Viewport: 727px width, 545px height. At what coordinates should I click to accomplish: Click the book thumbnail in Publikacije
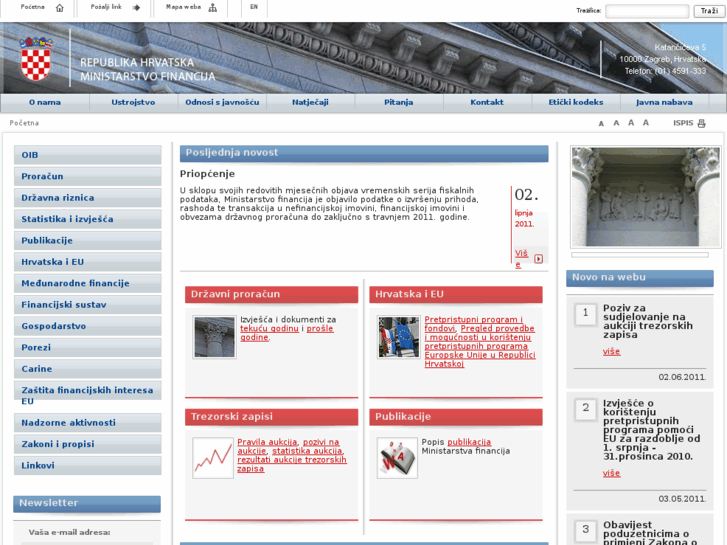click(x=397, y=458)
